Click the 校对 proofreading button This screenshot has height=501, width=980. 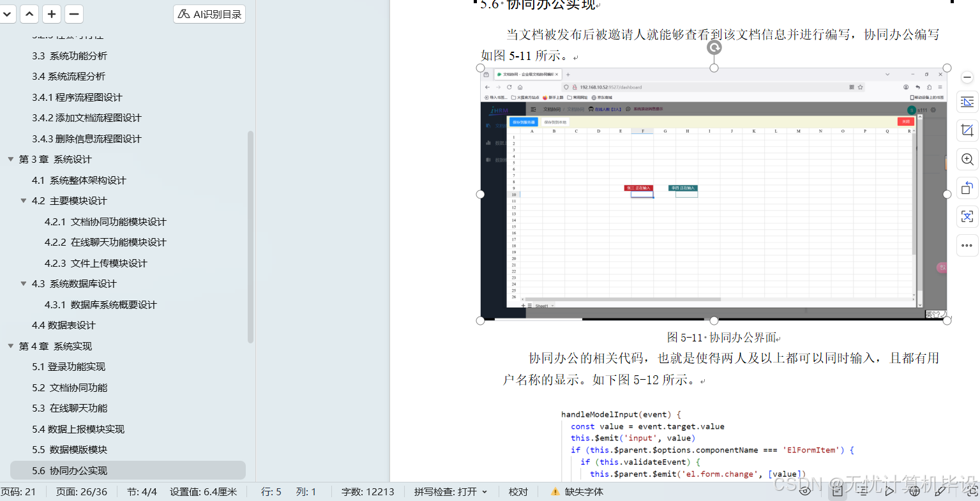tap(518, 491)
